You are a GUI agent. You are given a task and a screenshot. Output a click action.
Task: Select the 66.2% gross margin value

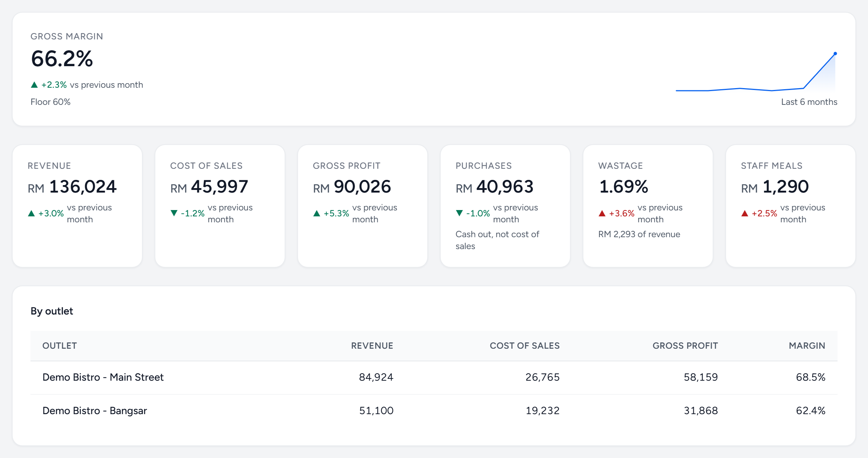62,59
